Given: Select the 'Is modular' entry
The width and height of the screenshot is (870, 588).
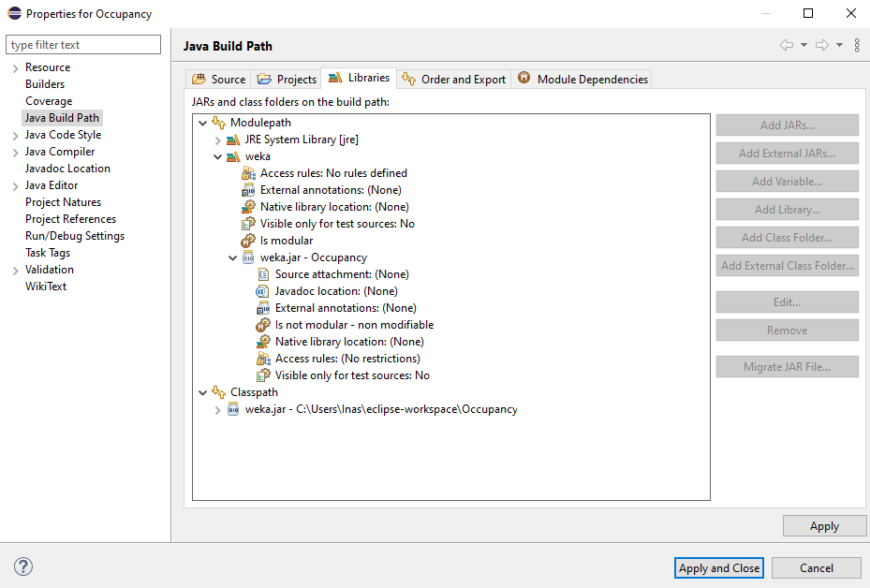Looking at the screenshot, I should tap(286, 241).
